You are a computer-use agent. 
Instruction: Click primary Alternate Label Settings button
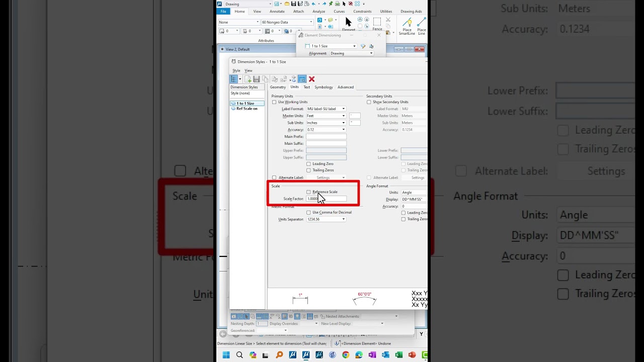coord(326,177)
